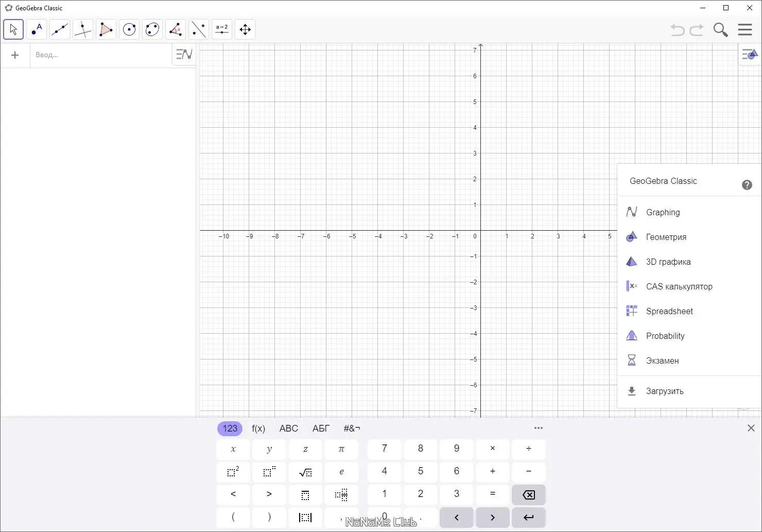Open the main hamburger menu
The width and height of the screenshot is (762, 532).
[x=745, y=29]
